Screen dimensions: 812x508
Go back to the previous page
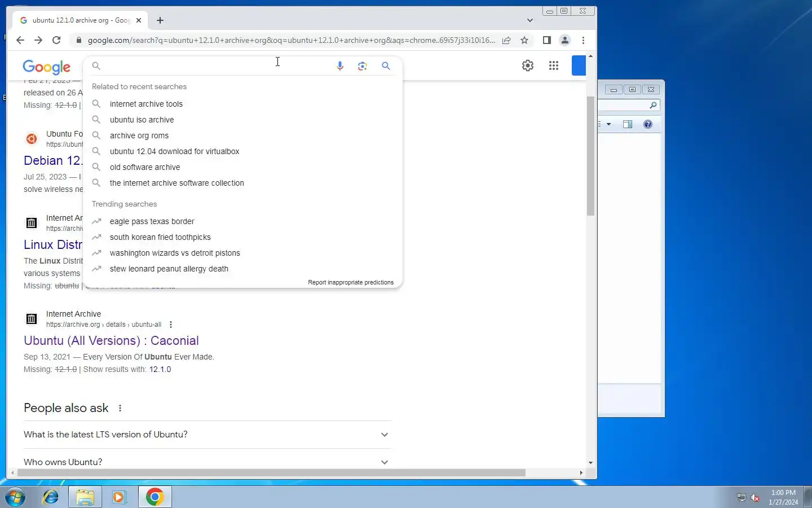pos(20,40)
